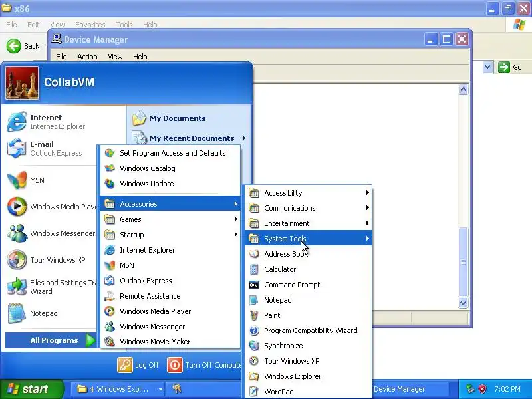Screen dimensions: 532x399
Task: Click Turn Off Computer
Action: point(205,365)
